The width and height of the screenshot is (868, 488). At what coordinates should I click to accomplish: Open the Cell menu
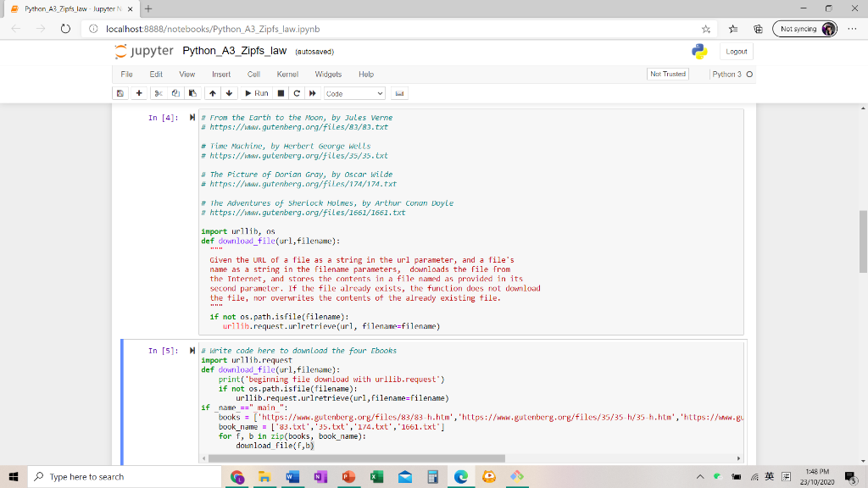click(x=253, y=75)
